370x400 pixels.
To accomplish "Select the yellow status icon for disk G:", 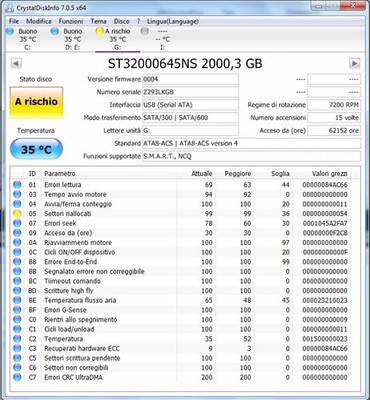I will coord(99,31).
